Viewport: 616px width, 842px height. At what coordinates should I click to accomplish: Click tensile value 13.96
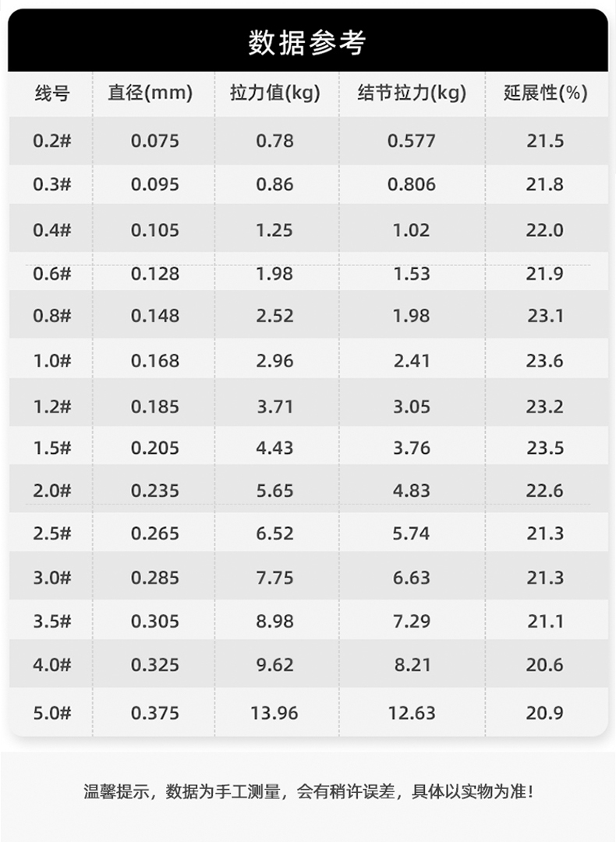pos(274,713)
